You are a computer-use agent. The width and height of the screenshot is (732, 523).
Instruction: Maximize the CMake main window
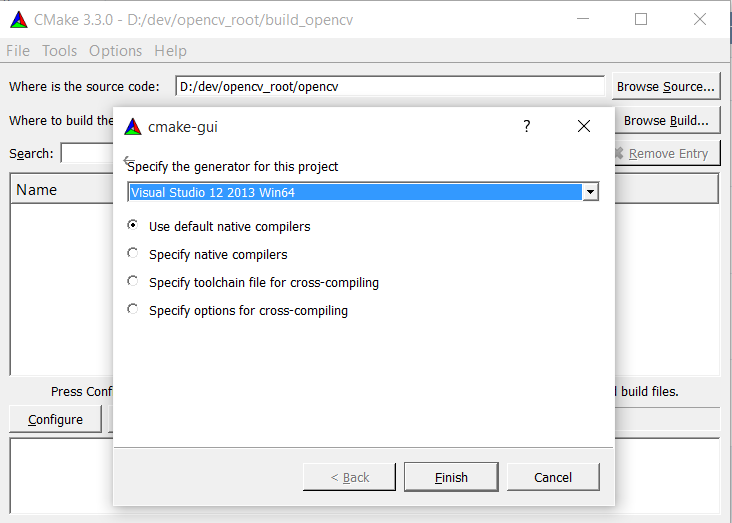[641, 19]
